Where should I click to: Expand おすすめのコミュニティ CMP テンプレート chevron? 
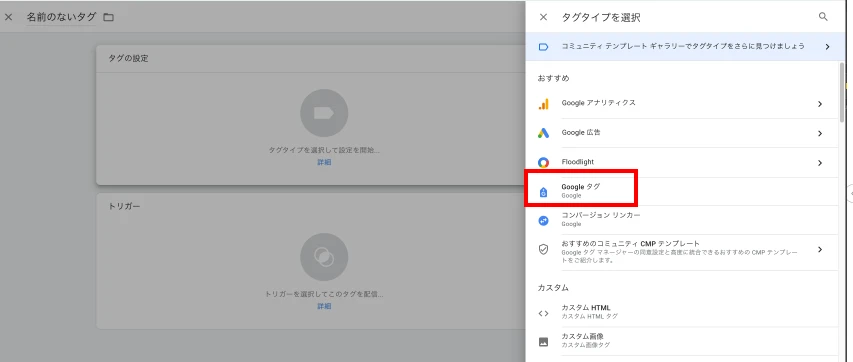(820, 250)
